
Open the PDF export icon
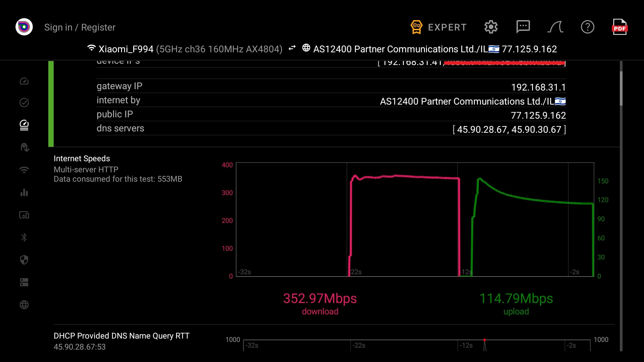(x=619, y=27)
